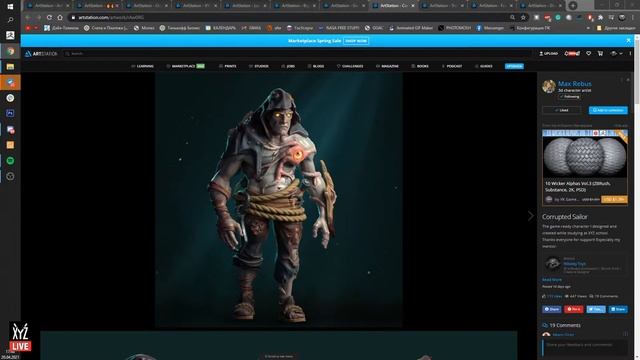Share artwork on LinkedIn
The height and width of the screenshot is (360, 640).
(x=618, y=309)
